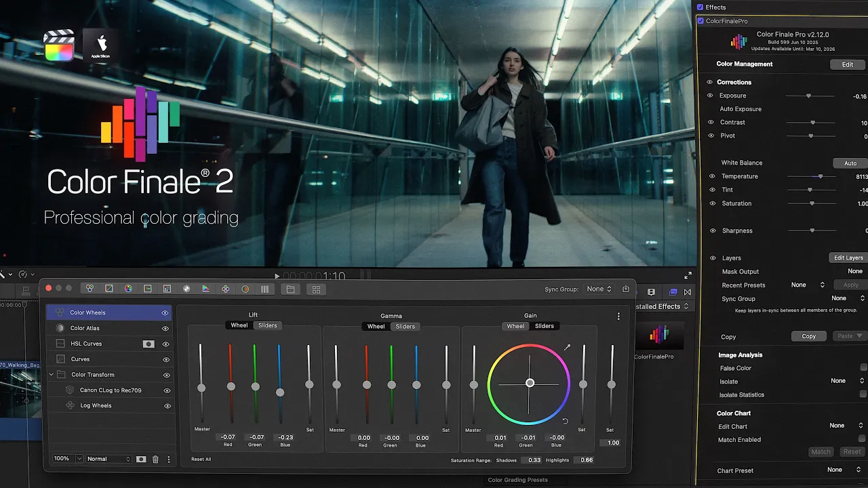Screen dimensions: 868x488
Task: Click Color Management Edit button
Action: pyautogui.click(x=848, y=64)
